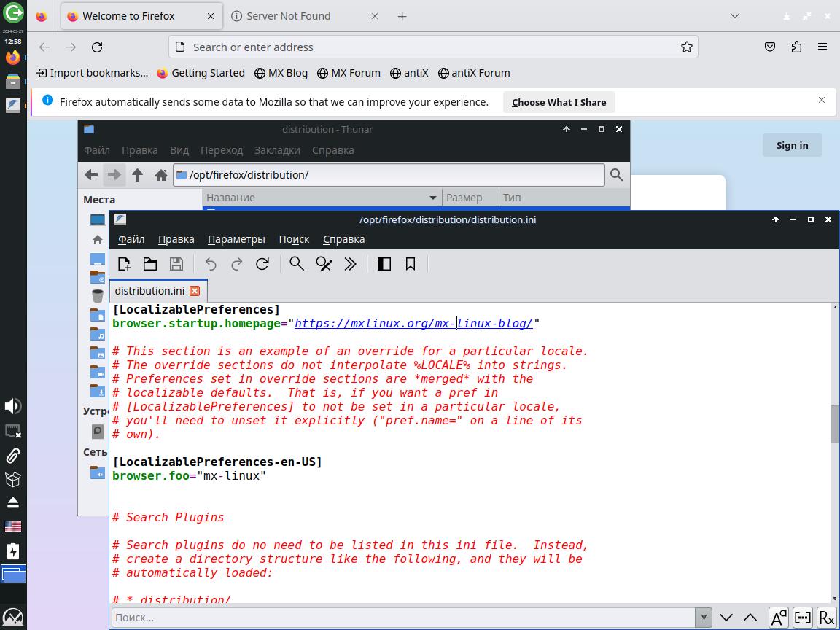Switch to the Server Not Found tab
The image size is (840, 630).
289,16
